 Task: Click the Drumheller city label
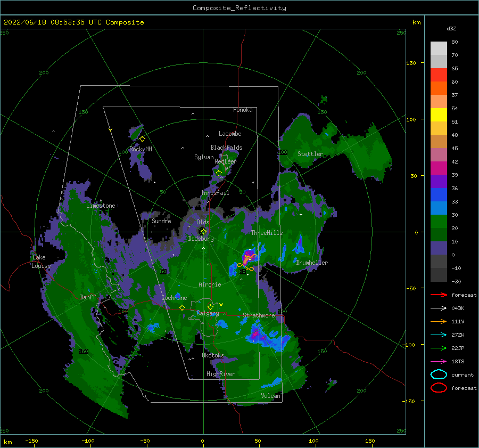[x=312, y=263]
